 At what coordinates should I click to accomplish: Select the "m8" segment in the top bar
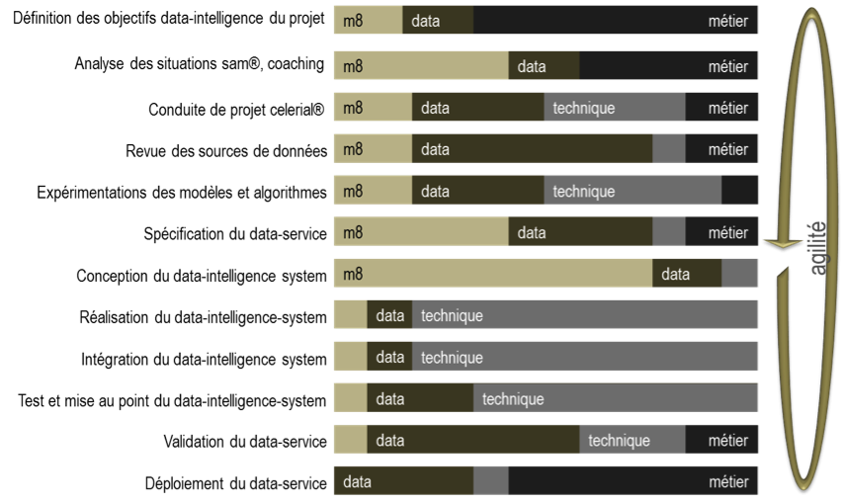point(368,21)
